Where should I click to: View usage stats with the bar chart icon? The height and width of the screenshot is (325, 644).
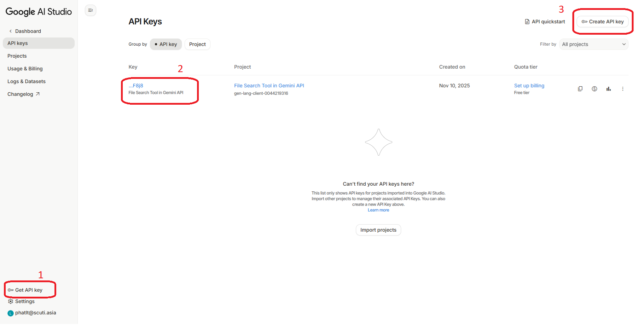(609, 88)
